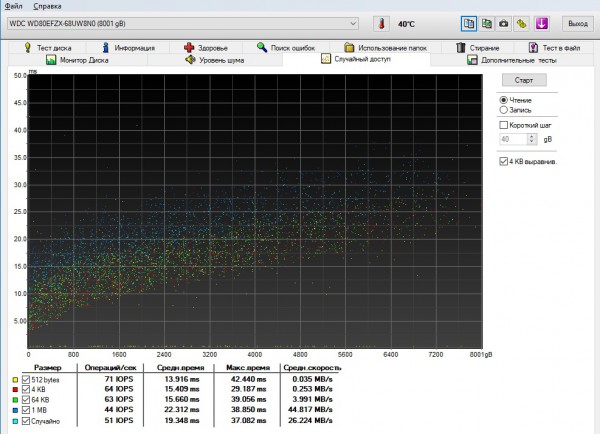Click the Размер column header

(47, 367)
